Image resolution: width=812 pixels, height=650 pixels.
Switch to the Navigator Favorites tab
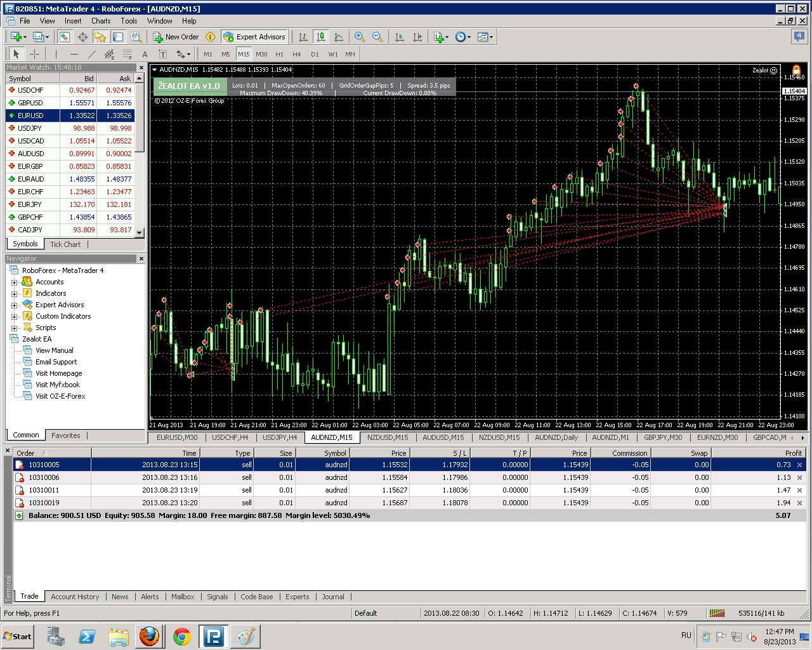[x=65, y=435]
